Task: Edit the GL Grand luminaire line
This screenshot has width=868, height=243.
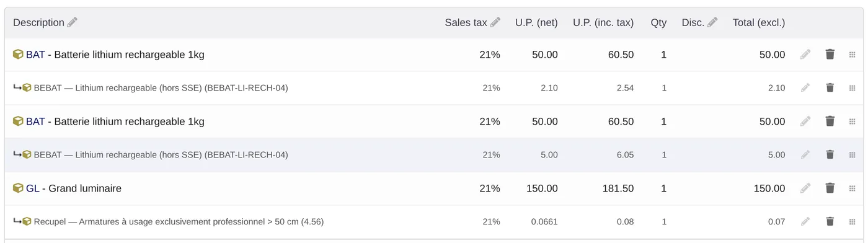Action: click(805, 188)
